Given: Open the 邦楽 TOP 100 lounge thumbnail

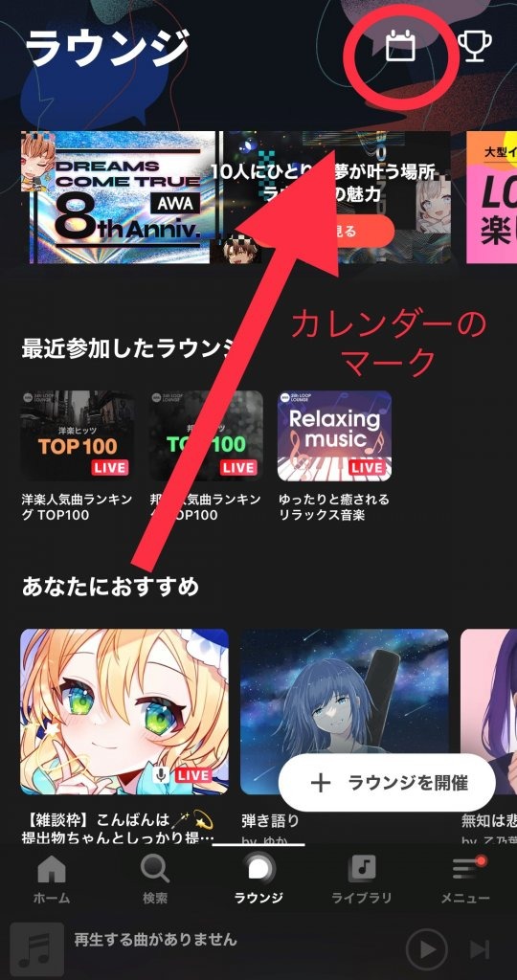Looking at the screenshot, I should (x=206, y=435).
